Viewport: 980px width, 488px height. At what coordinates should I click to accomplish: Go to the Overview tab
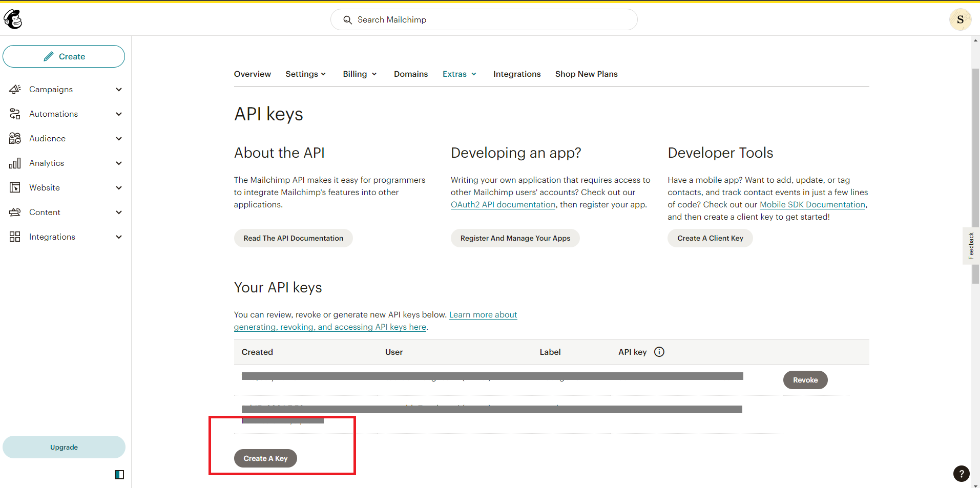click(252, 74)
